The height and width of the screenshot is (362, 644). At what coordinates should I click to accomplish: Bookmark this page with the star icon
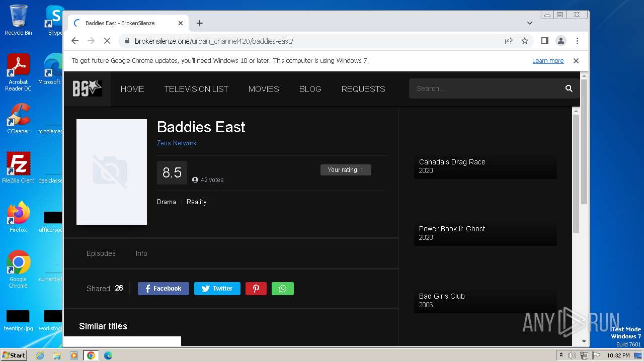(x=525, y=41)
